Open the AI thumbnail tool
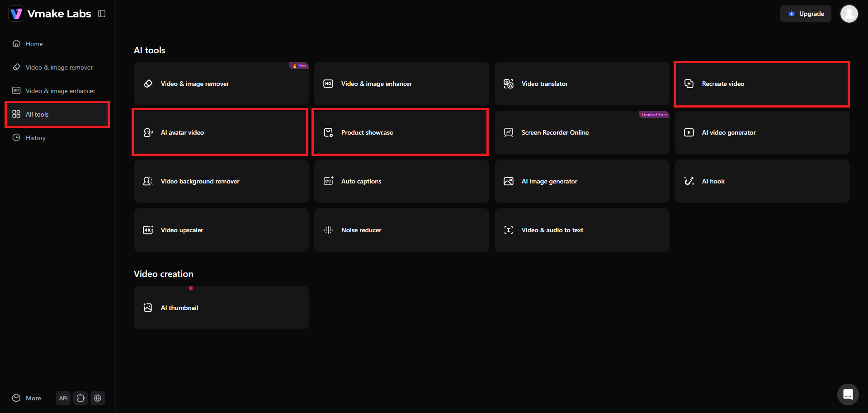This screenshot has width=868, height=413. tap(221, 308)
